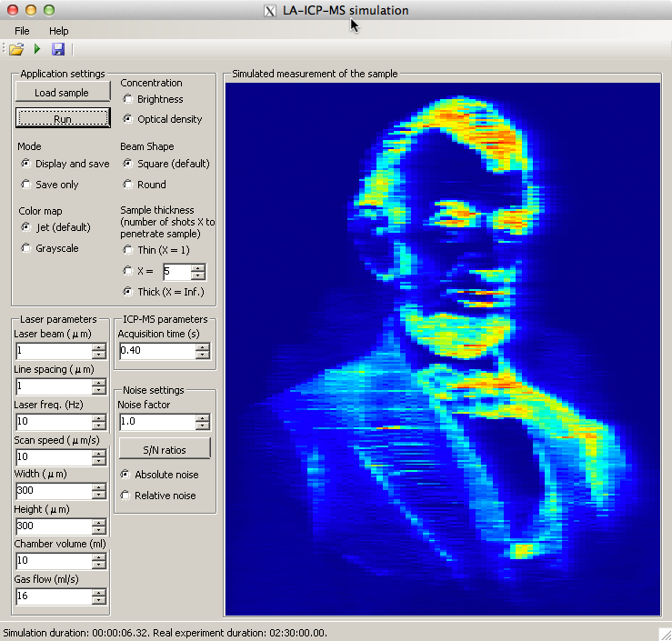Click the simulated measurement image
This screenshot has width=672, height=641.
coord(443,349)
